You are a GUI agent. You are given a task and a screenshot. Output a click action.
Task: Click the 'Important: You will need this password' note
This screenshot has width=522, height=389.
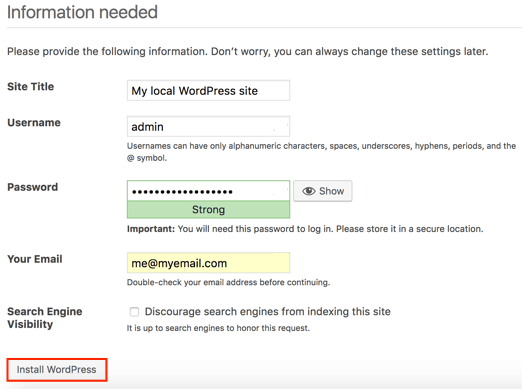(x=305, y=229)
